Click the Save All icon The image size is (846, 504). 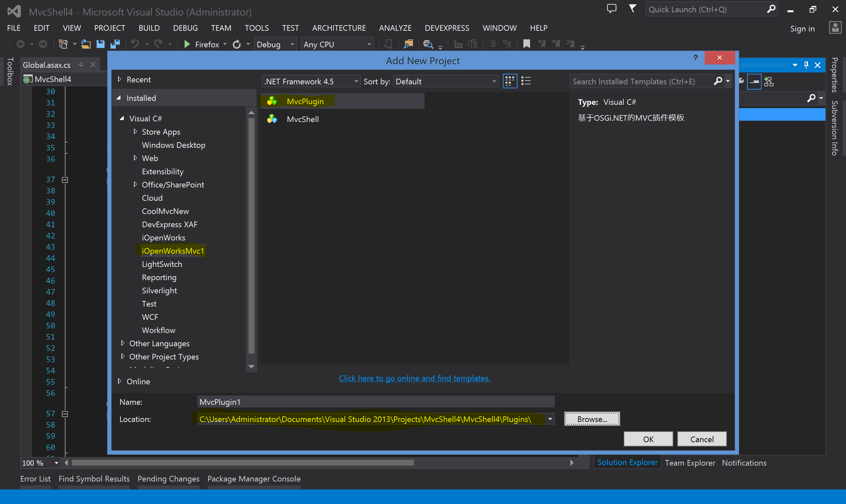tap(115, 44)
